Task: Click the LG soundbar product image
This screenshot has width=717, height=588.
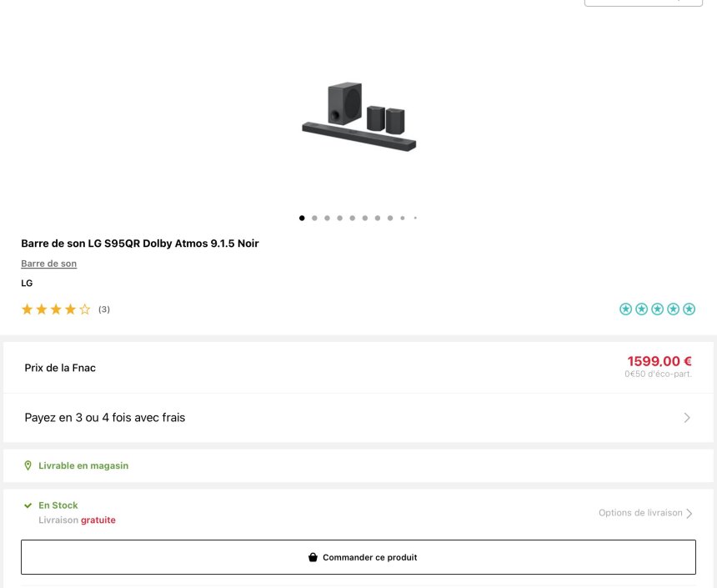Action: coord(358,117)
